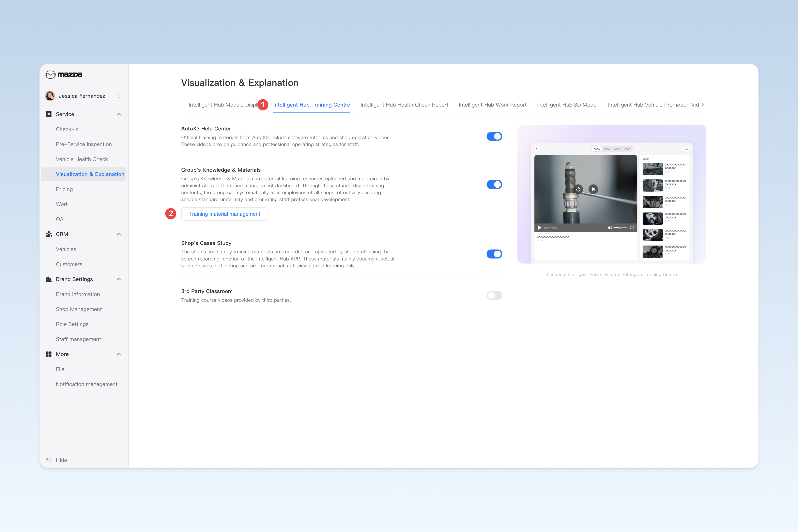Click the Mazda logo
The image size is (798, 532).
pyautogui.click(x=64, y=74)
